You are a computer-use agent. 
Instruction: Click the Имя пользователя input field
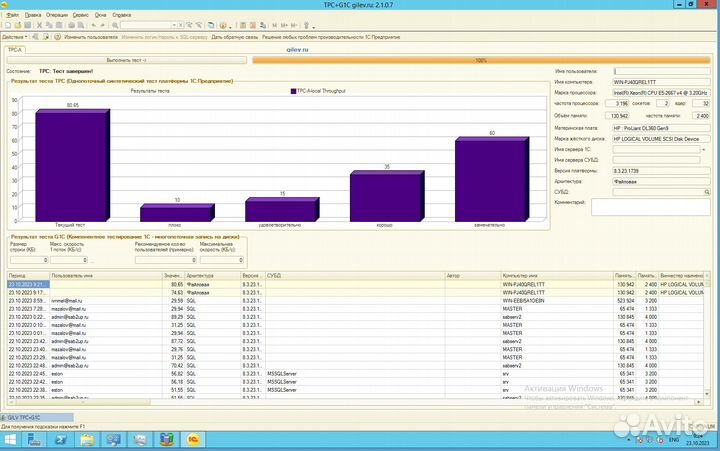pyautogui.click(x=662, y=71)
